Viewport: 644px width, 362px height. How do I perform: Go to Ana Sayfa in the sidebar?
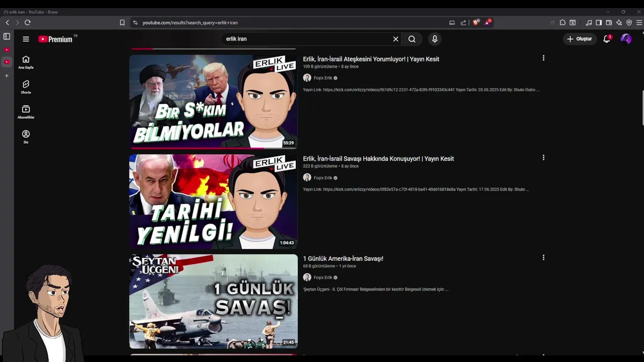tap(26, 62)
